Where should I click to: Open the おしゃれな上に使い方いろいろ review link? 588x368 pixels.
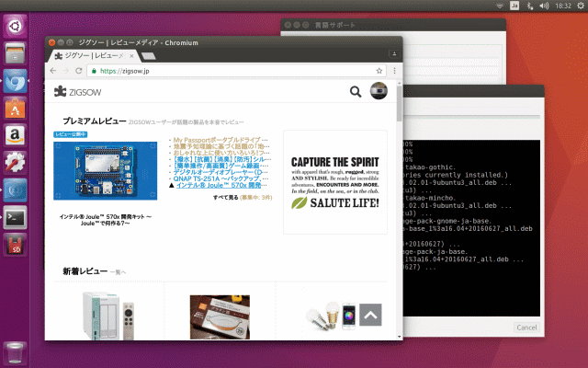click(221, 153)
